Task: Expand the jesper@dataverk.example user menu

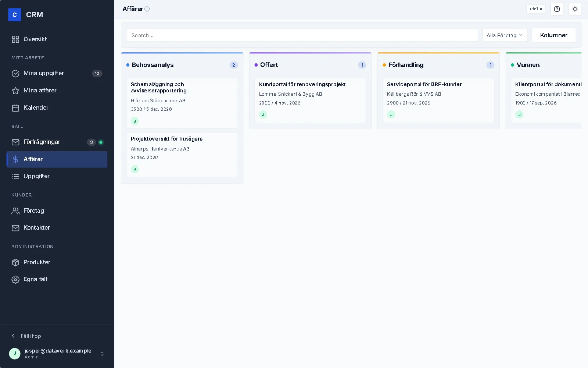Action: coord(57,353)
